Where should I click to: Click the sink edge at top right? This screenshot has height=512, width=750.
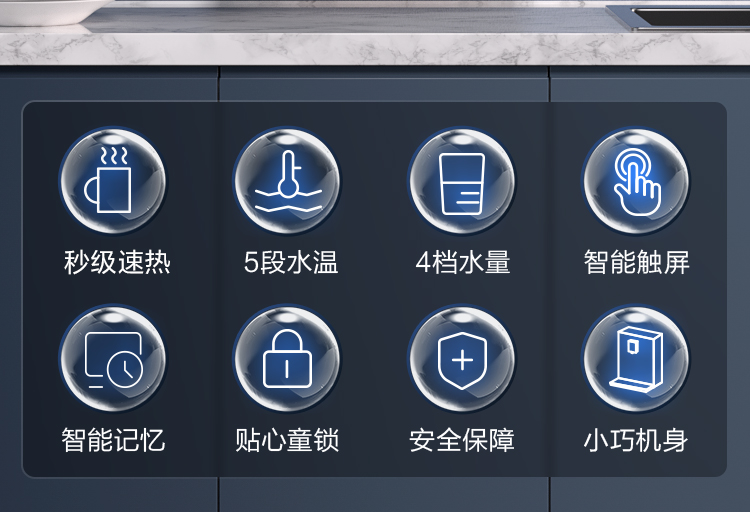click(x=679, y=17)
